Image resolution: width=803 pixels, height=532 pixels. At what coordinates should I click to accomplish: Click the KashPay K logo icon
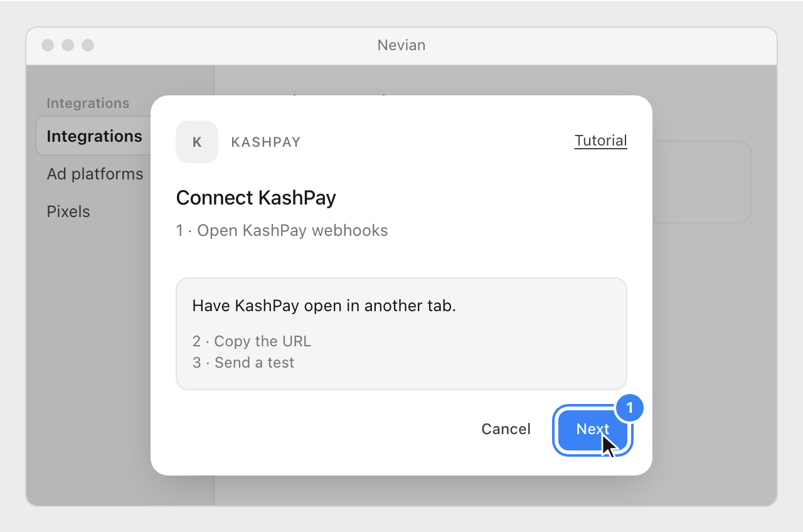point(197,142)
